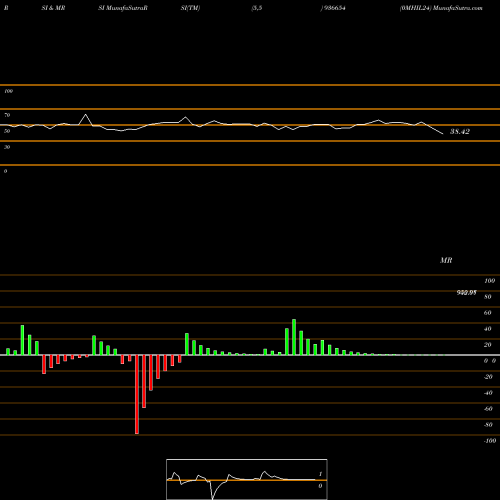The width and height of the screenshot is (500, 500).
Task: Click the 'SI(TM)' header label
Action: [190, 8]
